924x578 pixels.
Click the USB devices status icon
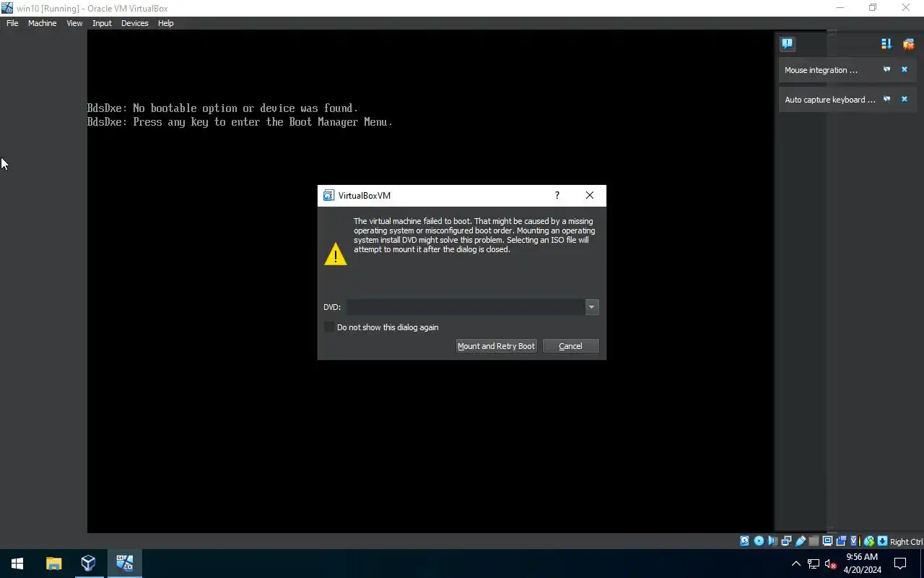pos(801,541)
